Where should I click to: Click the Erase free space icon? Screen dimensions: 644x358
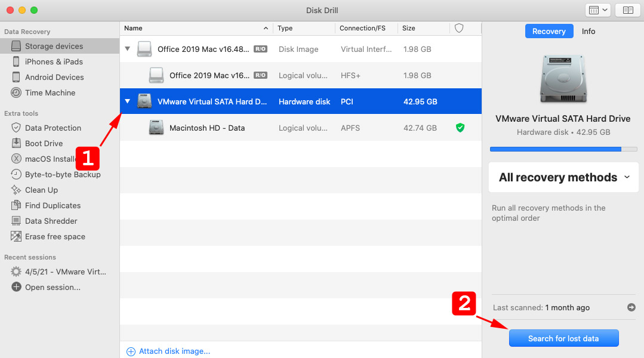click(16, 236)
